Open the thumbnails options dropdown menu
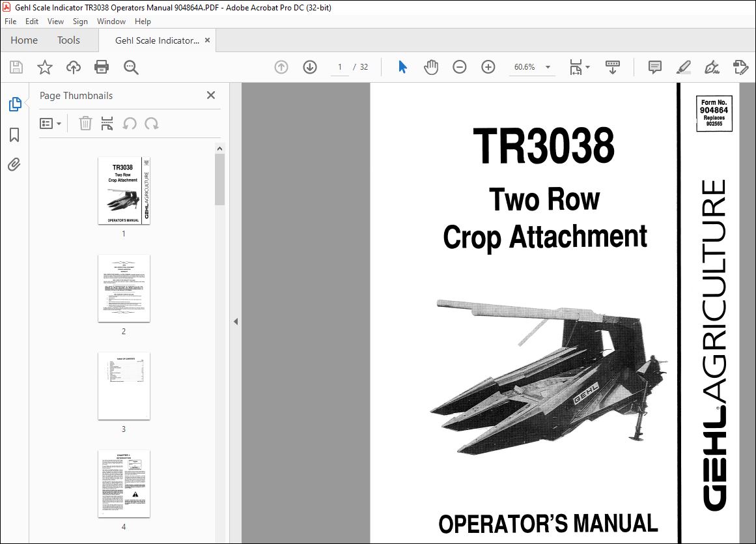The image size is (756, 544). point(50,124)
